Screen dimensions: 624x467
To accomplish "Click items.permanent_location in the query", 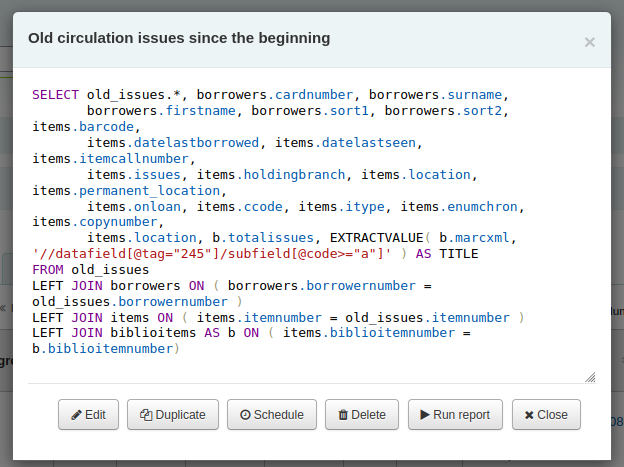I will click(x=126, y=191).
